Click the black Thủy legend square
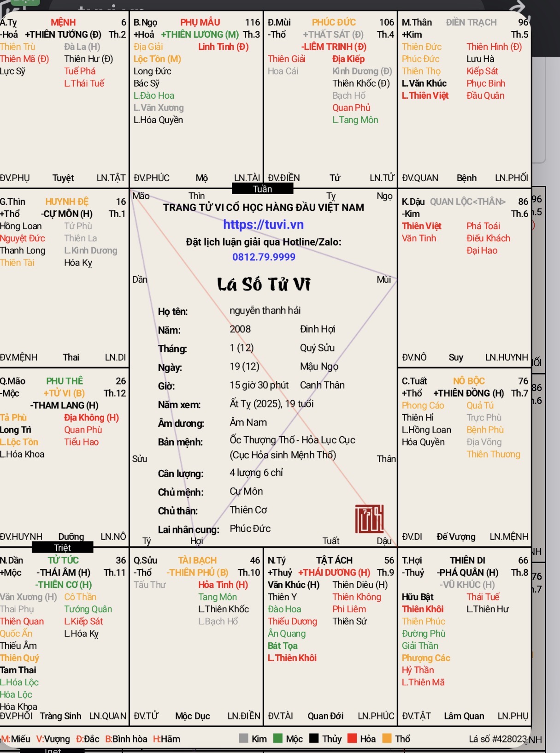Screen dimensions: 560x753 click(x=314, y=738)
